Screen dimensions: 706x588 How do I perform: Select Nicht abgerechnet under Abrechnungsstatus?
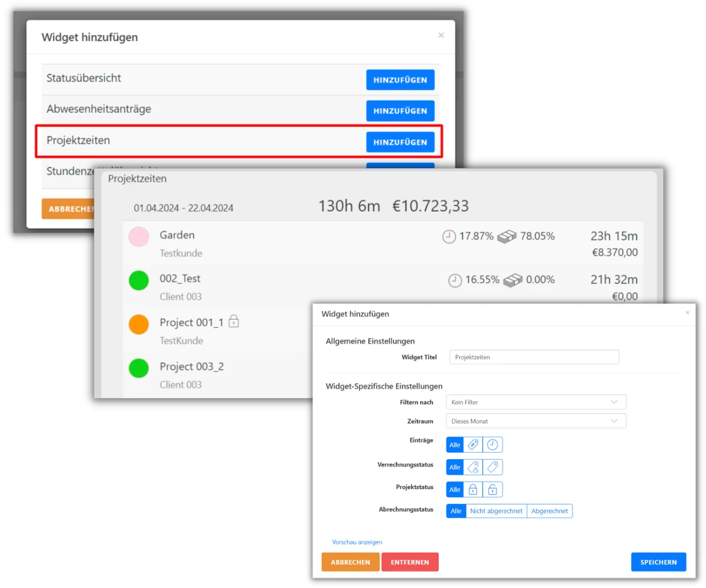point(496,510)
